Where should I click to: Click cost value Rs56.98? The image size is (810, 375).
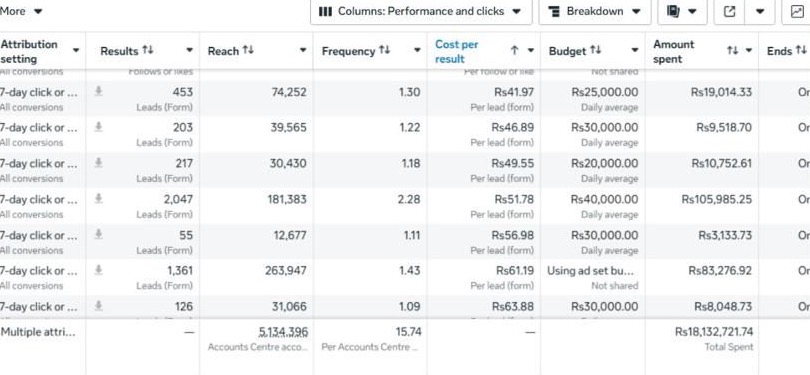point(512,235)
